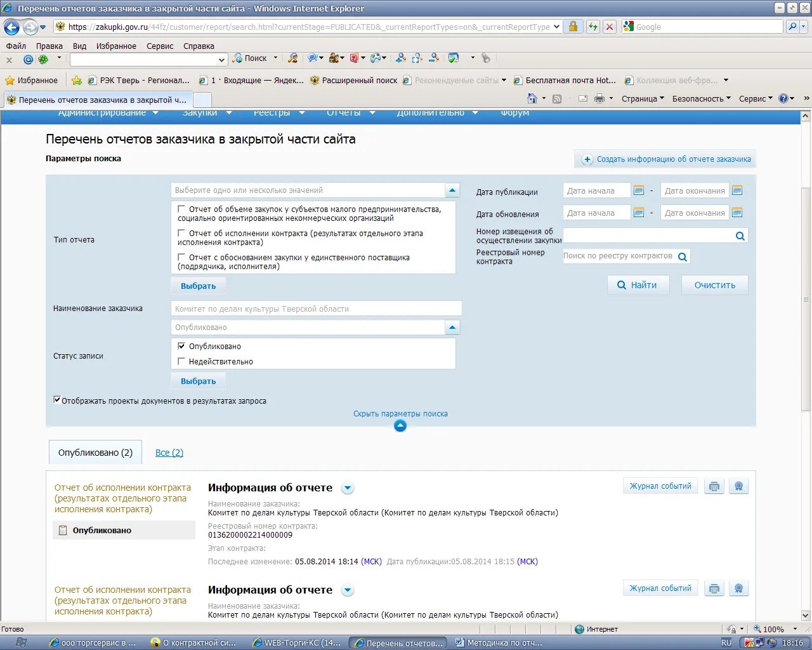The width and height of the screenshot is (812, 650).
Task: Check the Недействительно status checkbox
Action: pos(181,361)
